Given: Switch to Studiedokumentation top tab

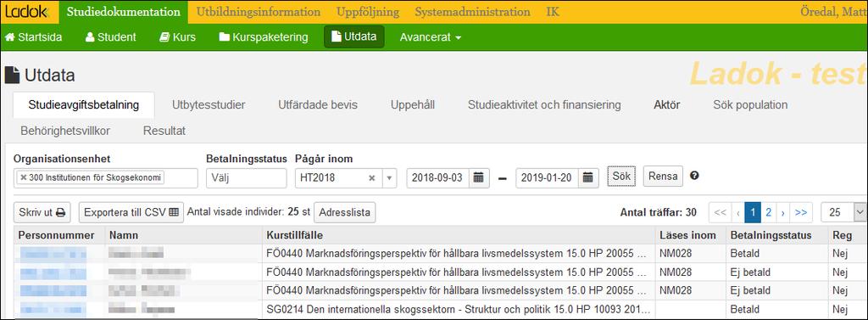Looking at the screenshot, I should (x=124, y=12).
